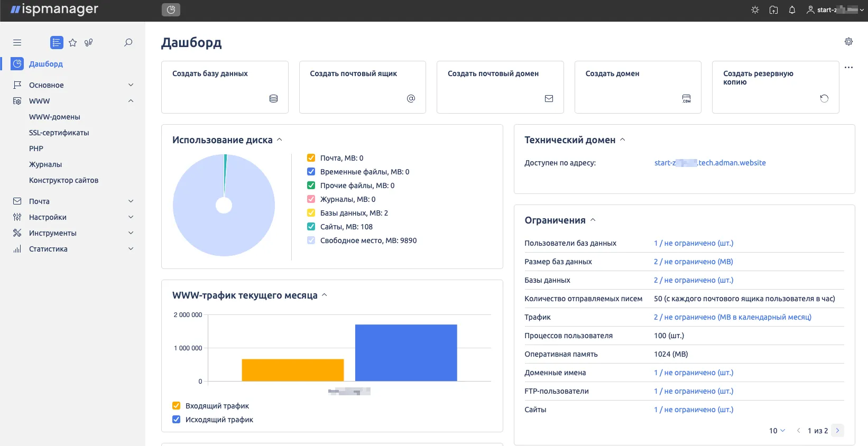Select the menu list view icon
The width and height of the screenshot is (868, 446).
pos(57,43)
